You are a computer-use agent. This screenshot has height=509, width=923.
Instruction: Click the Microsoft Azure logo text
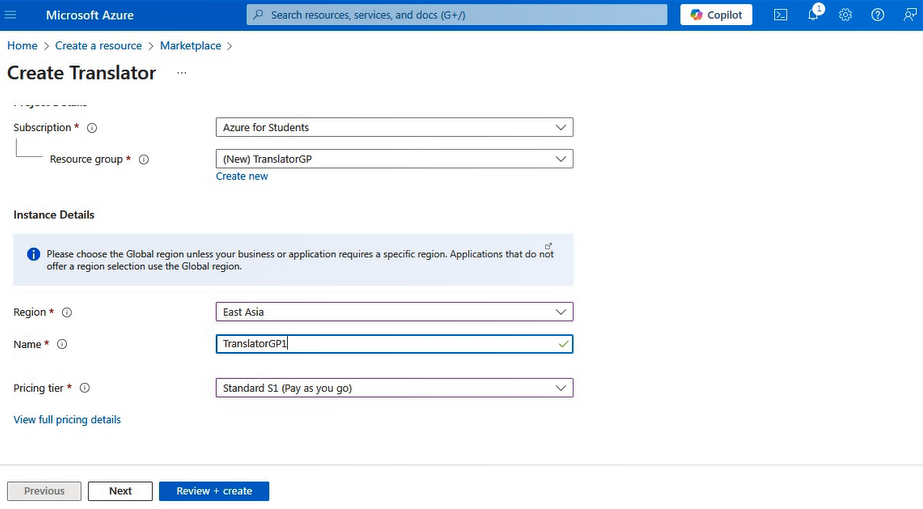(89, 15)
